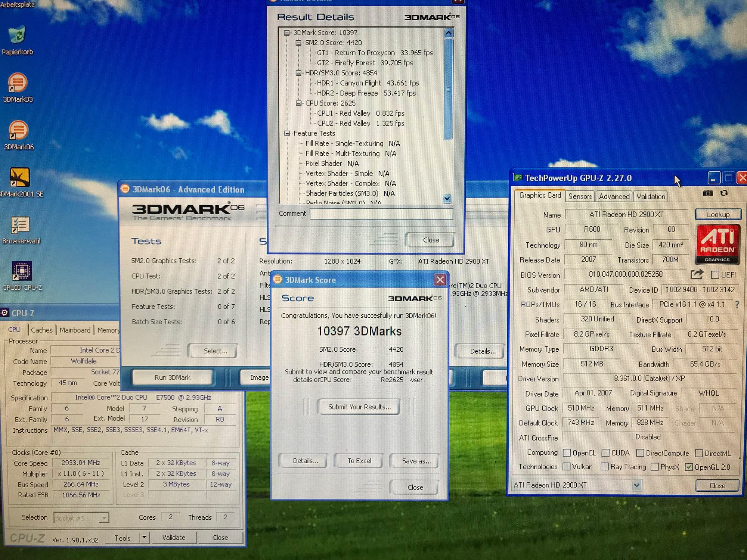Click the GPU-Z Close button
Image resolution: width=747 pixels, height=560 pixels.
717,485
